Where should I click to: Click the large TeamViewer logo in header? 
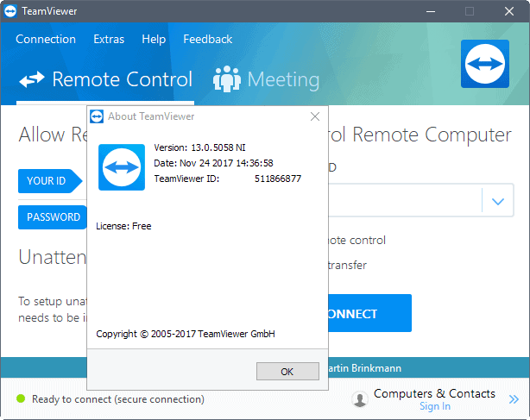(x=485, y=64)
